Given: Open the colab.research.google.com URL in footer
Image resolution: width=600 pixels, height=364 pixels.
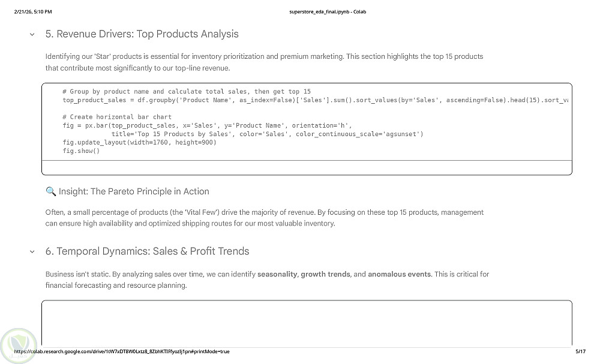Looking at the screenshot, I should (122, 351).
